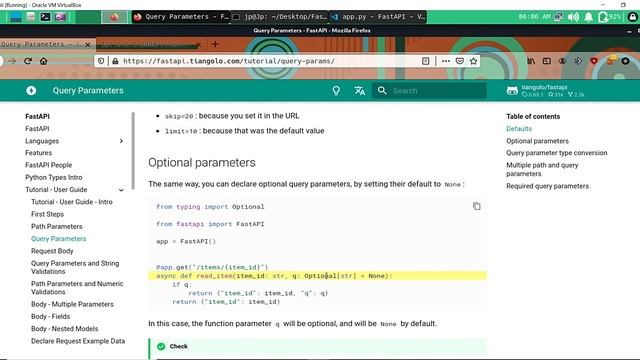Save page to Pocket
640x360 pixels.
coord(460,61)
